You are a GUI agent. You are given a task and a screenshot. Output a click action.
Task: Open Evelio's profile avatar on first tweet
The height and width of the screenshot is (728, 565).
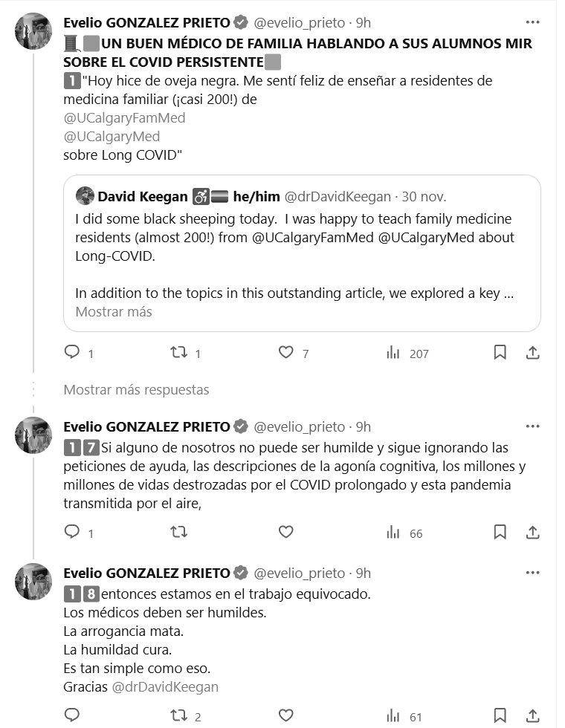coord(33,32)
